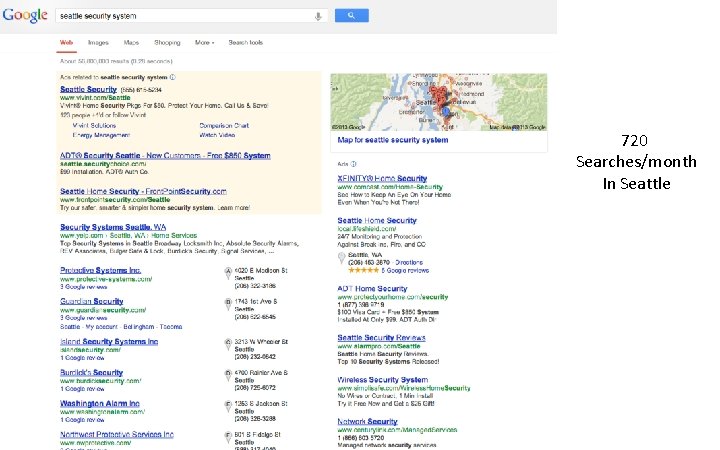
Task: Open the Tacoma link under Guardian Security
Action: pos(171,327)
